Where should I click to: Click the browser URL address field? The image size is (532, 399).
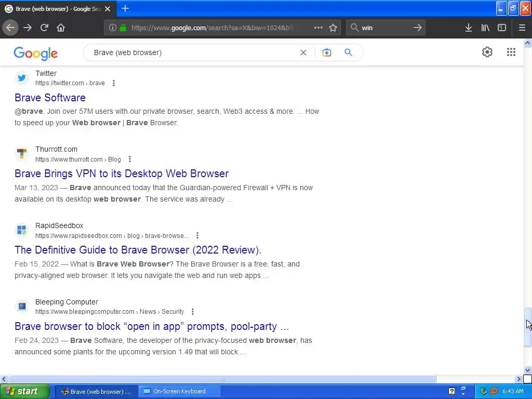click(x=213, y=28)
